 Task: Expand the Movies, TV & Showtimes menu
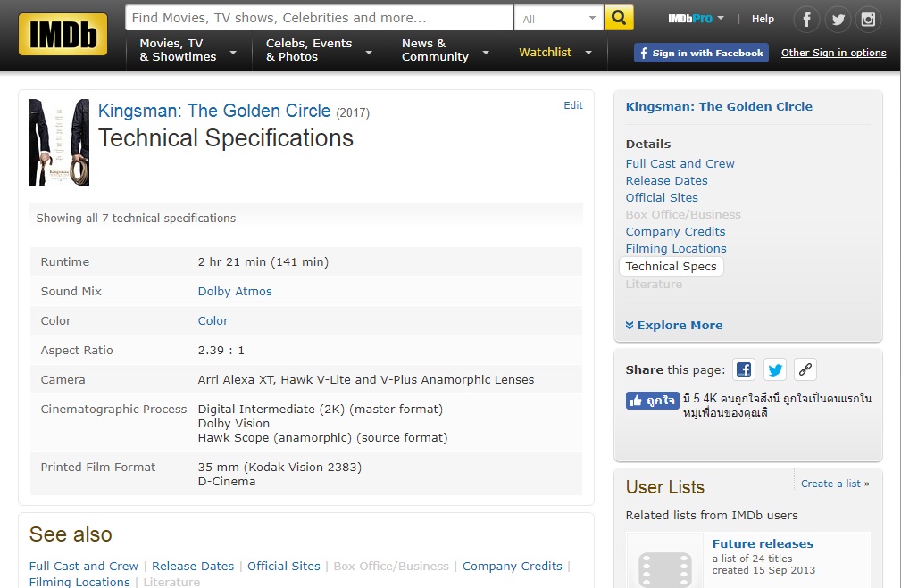(188, 51)
